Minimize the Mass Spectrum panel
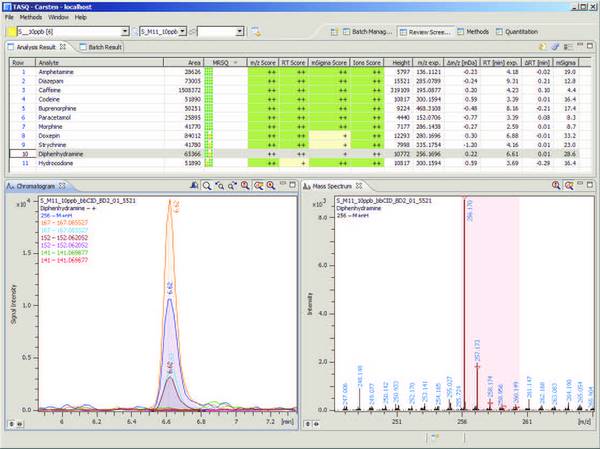This screenshot has height=449, width=600. coord(580,184)
